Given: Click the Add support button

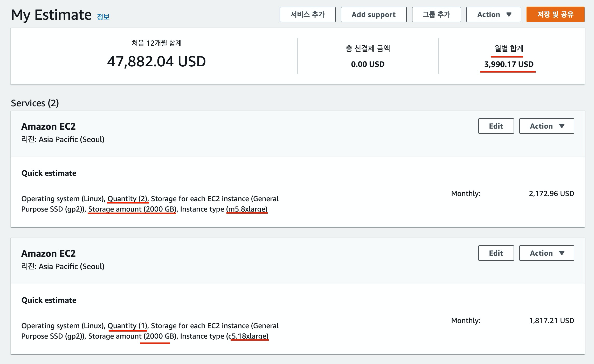Looking at the screenshot, I should [x=374, y=15].
